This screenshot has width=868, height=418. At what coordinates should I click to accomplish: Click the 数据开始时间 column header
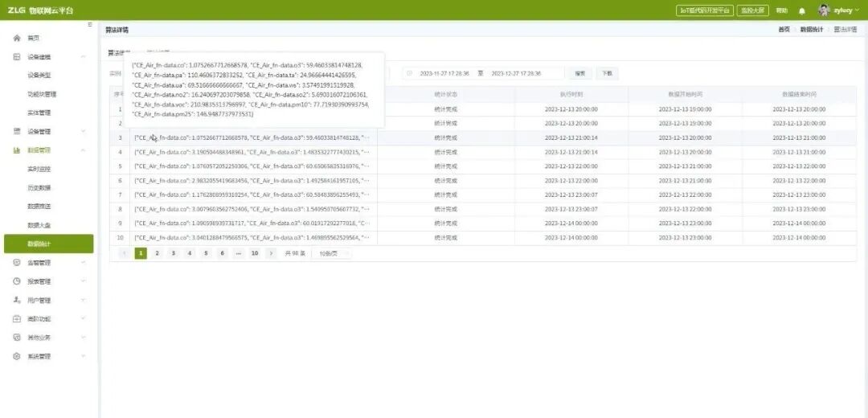click(x=686, y=94)
